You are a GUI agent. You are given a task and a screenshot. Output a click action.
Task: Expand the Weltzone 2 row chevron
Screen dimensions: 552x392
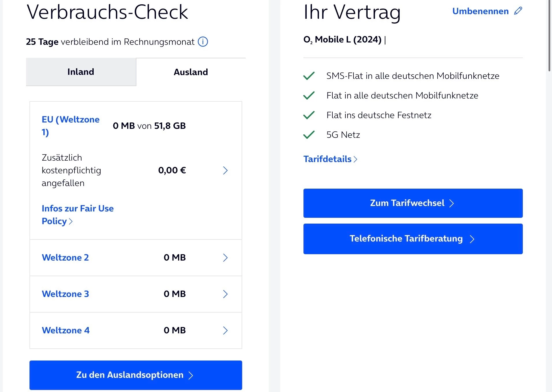pyautogui.click(x=225, y=258)
